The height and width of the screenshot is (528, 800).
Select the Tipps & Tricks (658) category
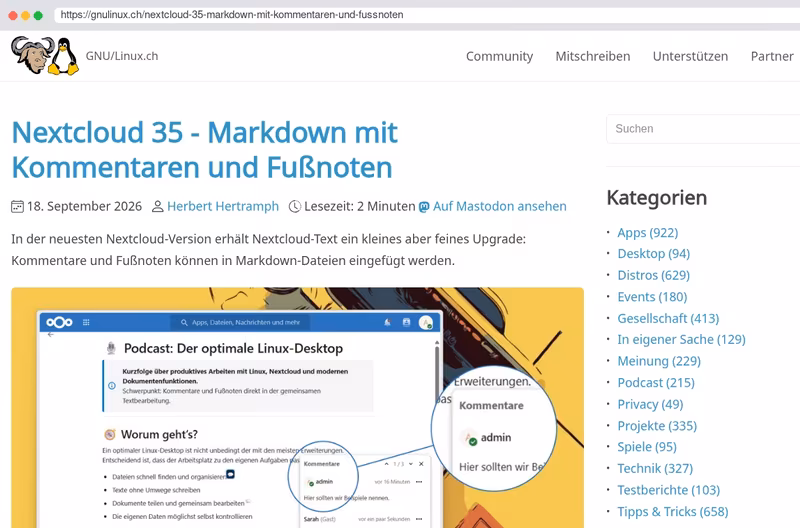click(x=672, y=512)
